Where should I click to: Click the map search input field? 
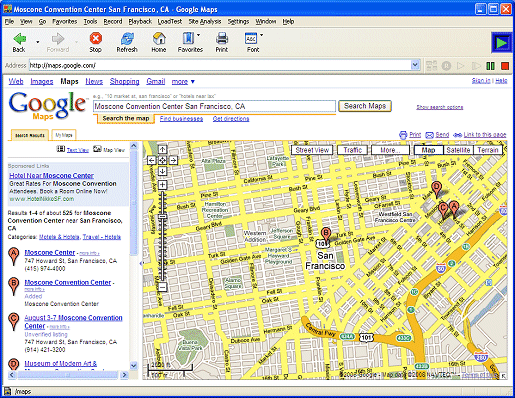click(x=214, y=106)
